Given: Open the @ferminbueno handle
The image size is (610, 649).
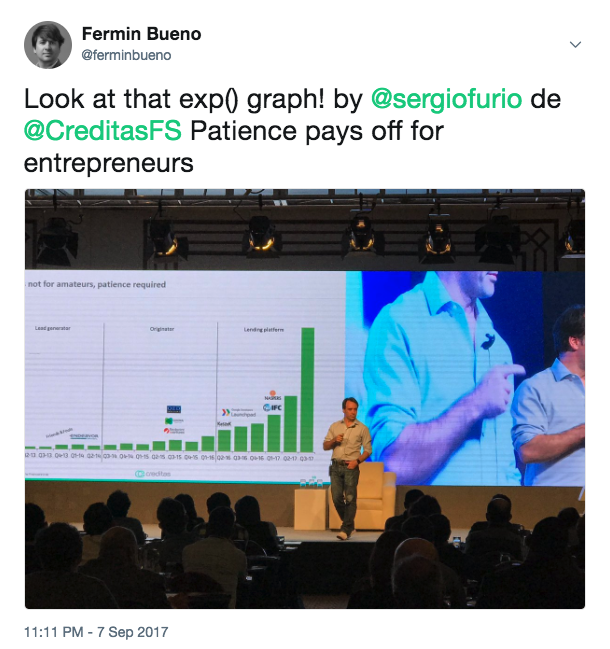Looking at the screenshot, I should (x=126, y=55).
